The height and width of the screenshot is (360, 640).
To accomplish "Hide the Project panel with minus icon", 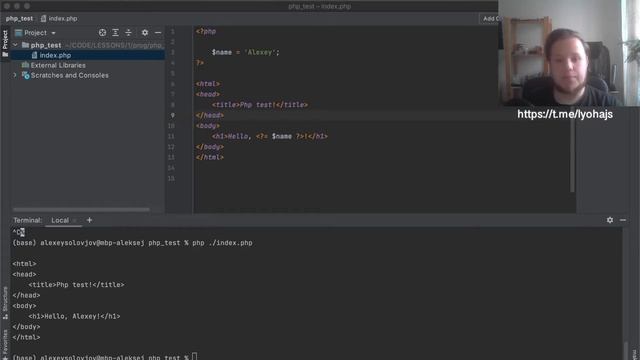I will pos(158,33).
